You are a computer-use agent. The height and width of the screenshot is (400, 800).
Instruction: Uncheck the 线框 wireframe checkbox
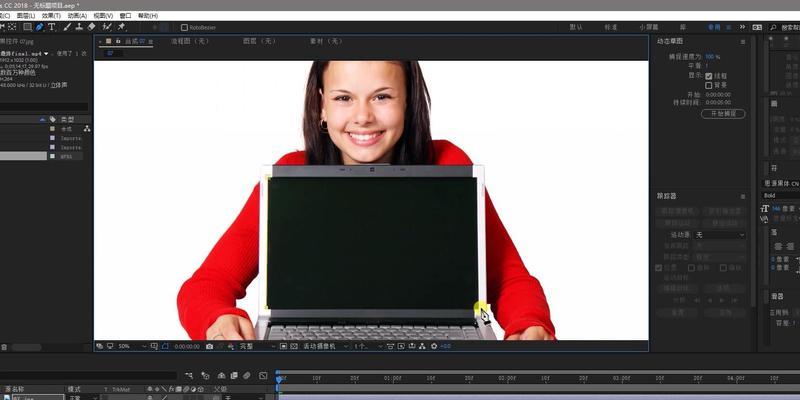click(x=709, y=76)
